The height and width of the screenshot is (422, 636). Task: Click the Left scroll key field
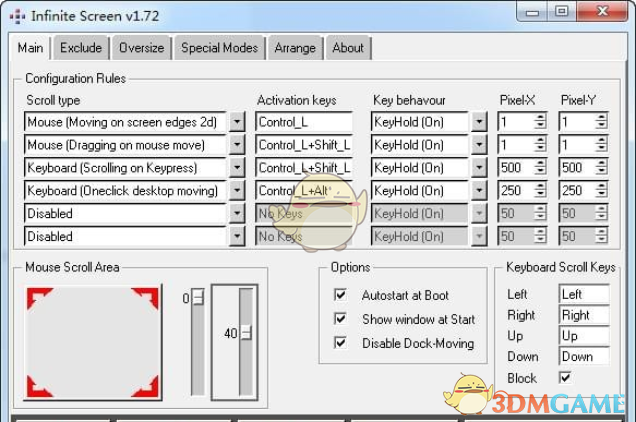click(584, 294)
